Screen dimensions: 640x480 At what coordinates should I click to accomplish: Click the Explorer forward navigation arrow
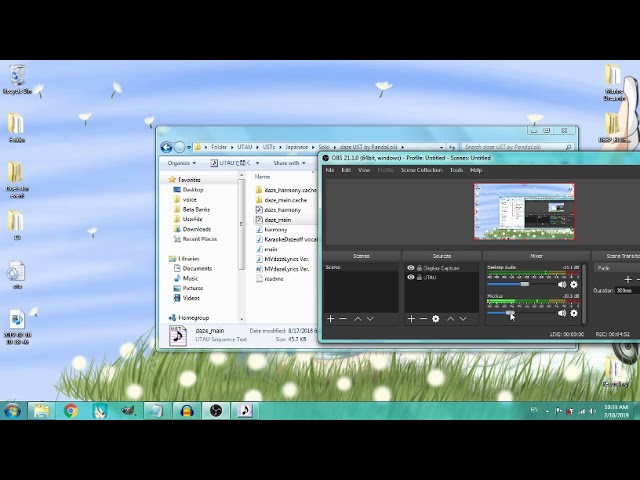(179, 147)
